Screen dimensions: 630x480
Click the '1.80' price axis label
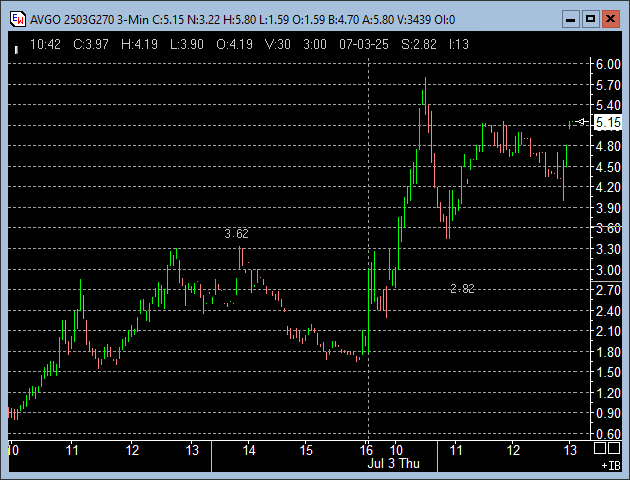click(608, 352)
